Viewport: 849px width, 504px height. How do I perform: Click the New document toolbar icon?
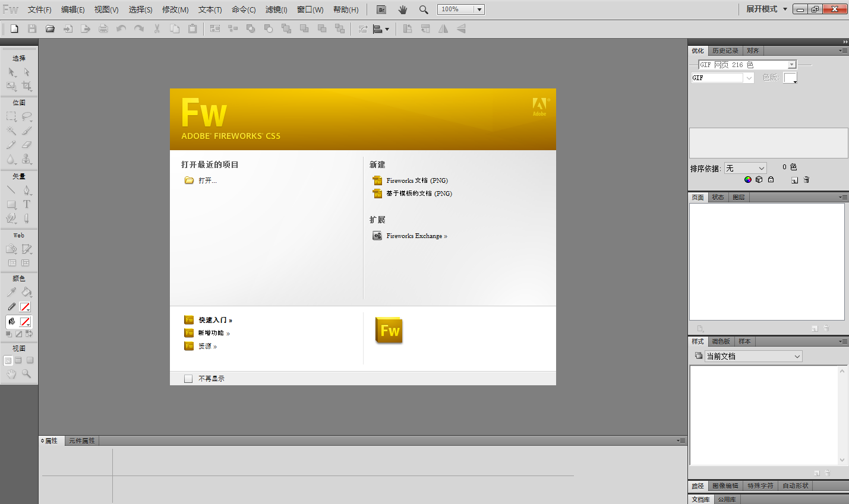(14, 28)
